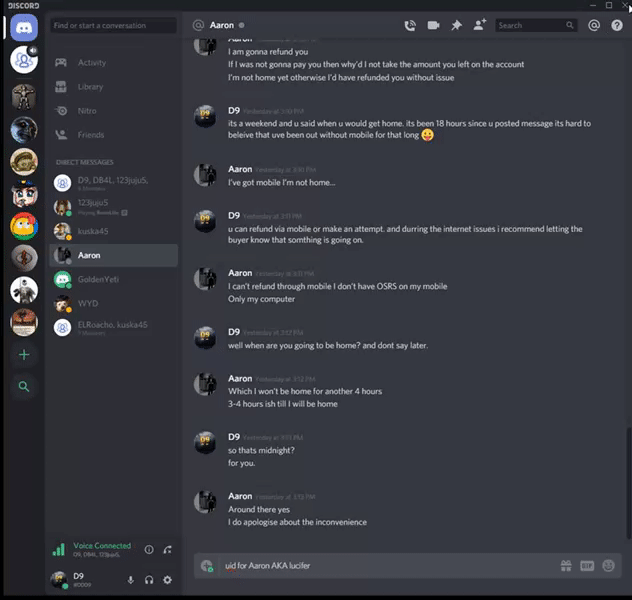This screenshot has width=632, height=600.
Task: Toggle headphones deafen
Action: pyautogui.click(x=149, y=580)
